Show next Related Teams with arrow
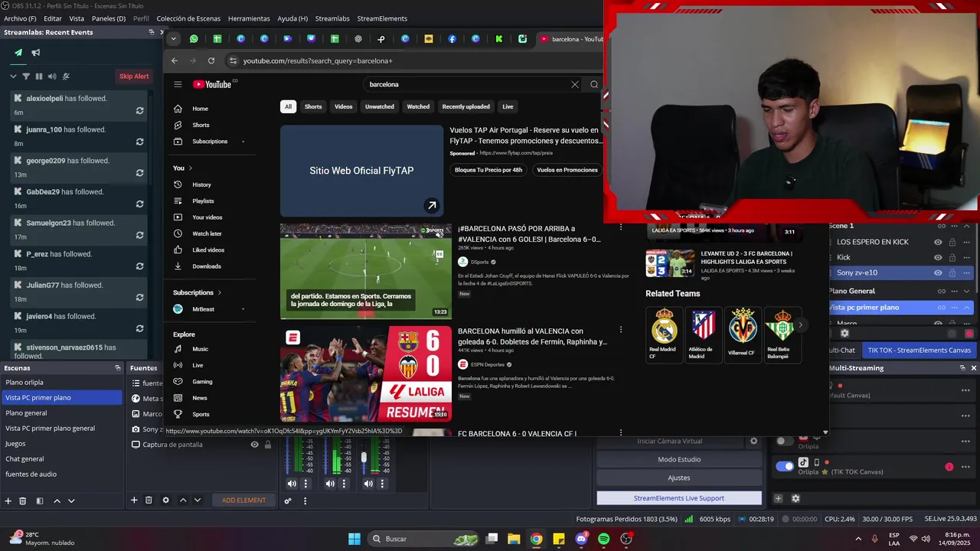Viewport: 980px width, 551px height. tap(800, 325)
